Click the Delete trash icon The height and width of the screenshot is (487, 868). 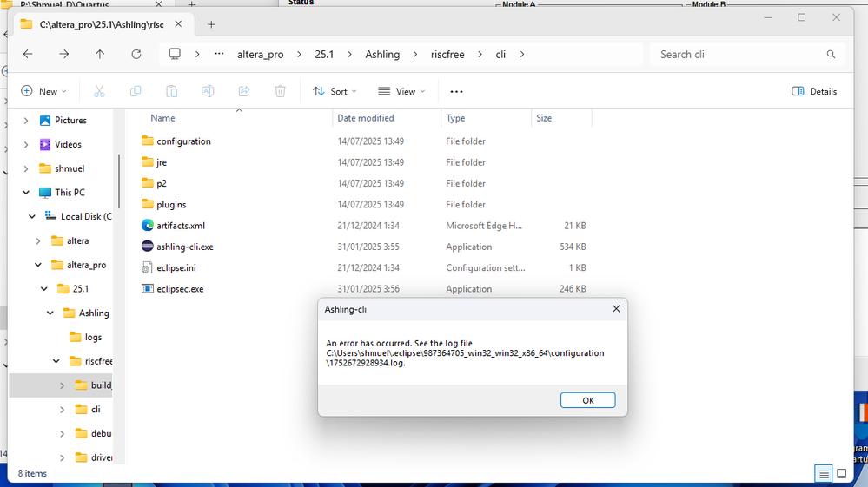(280, 91)
